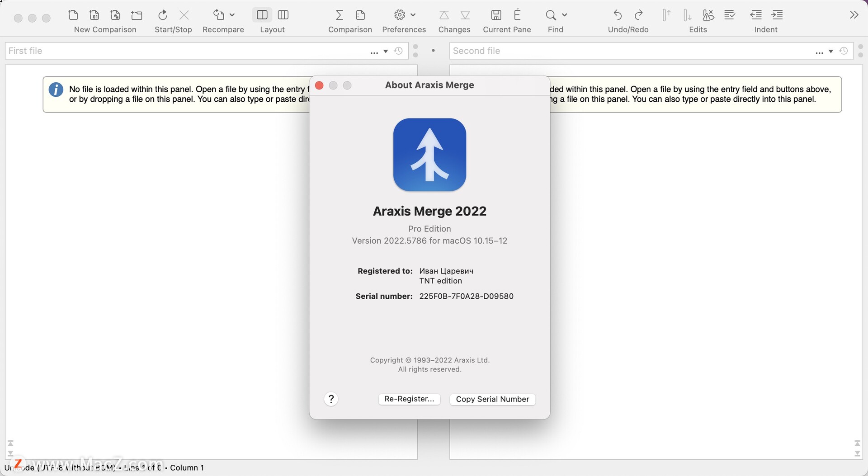Go to next edit marker

(x=687, y=15)
